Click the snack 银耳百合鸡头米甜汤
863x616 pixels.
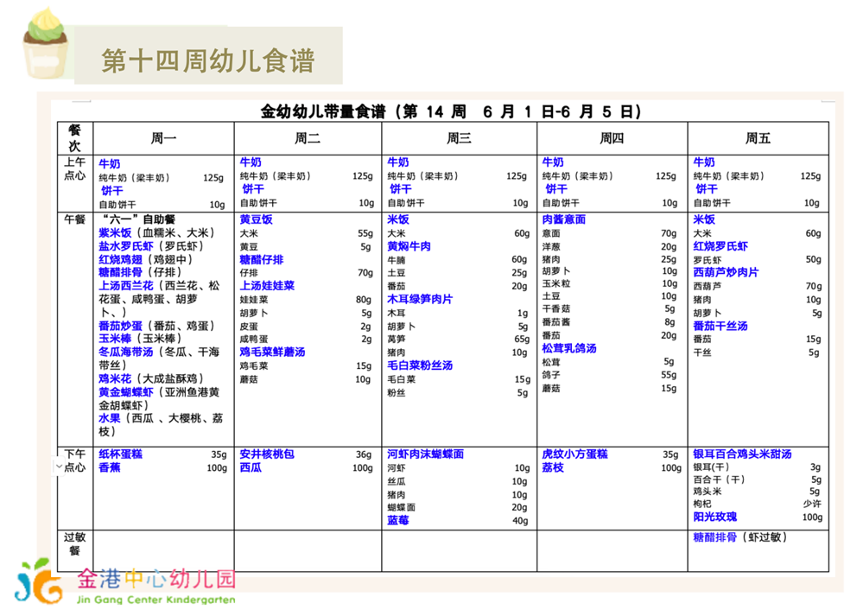[742, 454]
